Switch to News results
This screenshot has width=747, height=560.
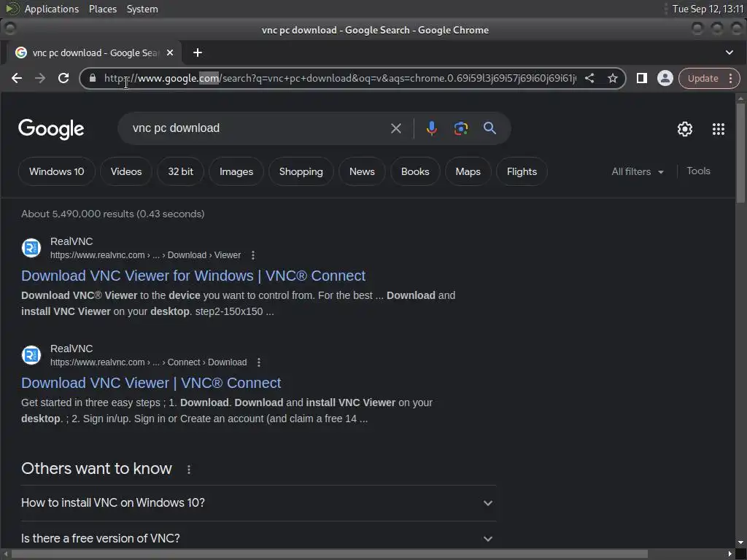[362, 171]
